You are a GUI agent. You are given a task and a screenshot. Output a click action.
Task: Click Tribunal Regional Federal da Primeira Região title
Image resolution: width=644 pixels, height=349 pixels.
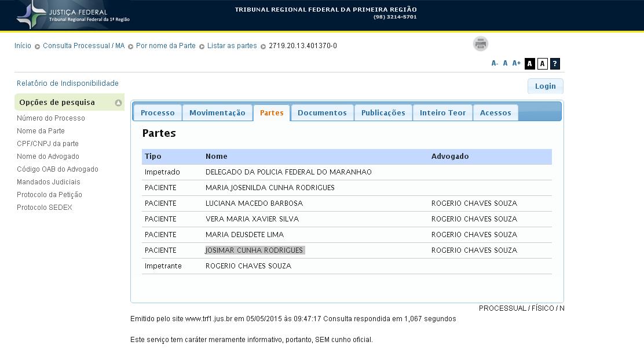pyautogui.click(x=325, y=9)
